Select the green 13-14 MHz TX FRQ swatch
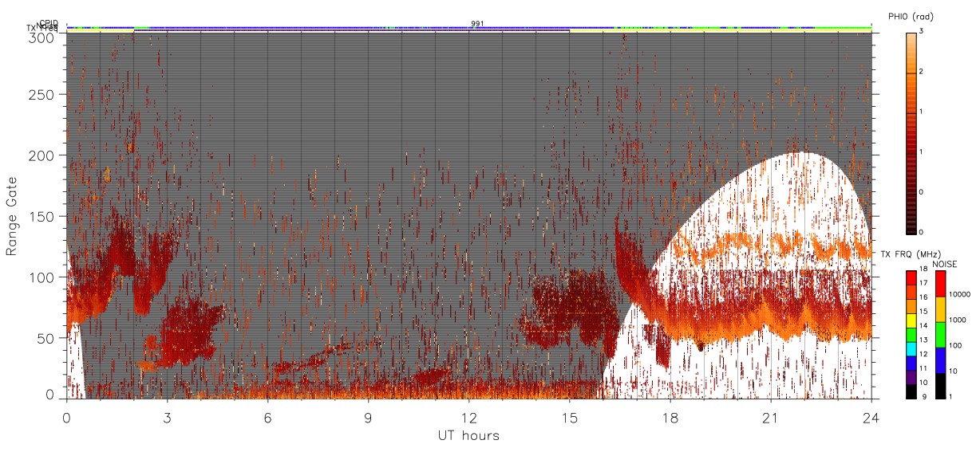Screen dimensions: 980x452 (911, 333)
